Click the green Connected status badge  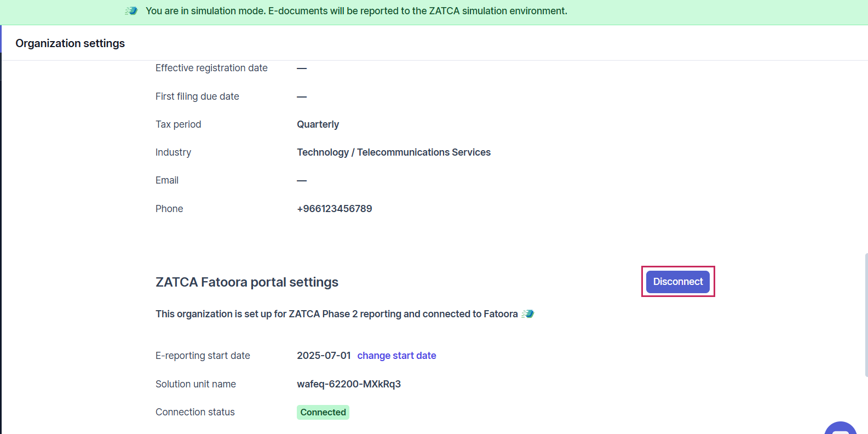(x=323, y=412)
